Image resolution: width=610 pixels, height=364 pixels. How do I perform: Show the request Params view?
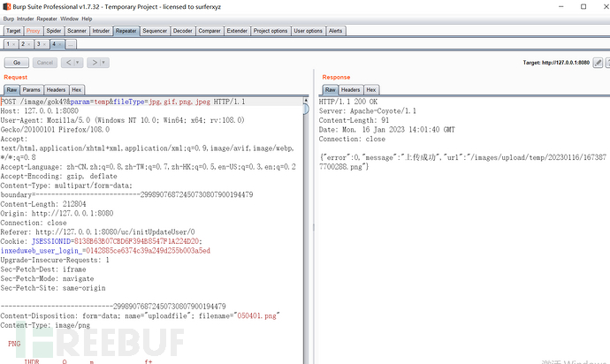click(32, 90)
